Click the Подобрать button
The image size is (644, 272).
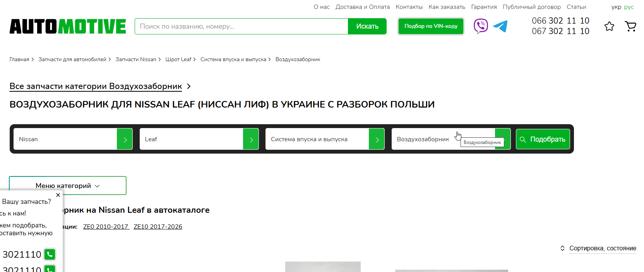(x=543, y=139)
